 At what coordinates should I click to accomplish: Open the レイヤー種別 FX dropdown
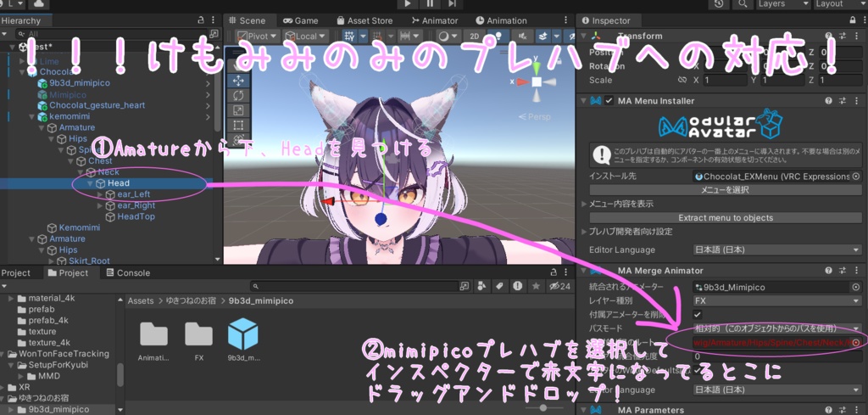(777, 301)
